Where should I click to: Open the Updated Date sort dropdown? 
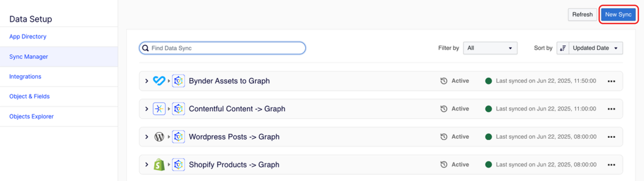(596, 48)
